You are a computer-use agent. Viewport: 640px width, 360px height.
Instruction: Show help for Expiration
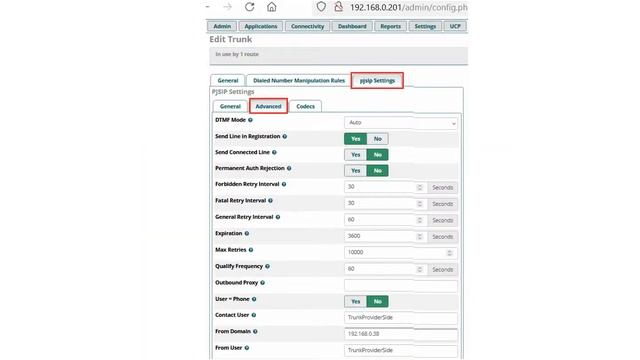[x=247, y=233]
